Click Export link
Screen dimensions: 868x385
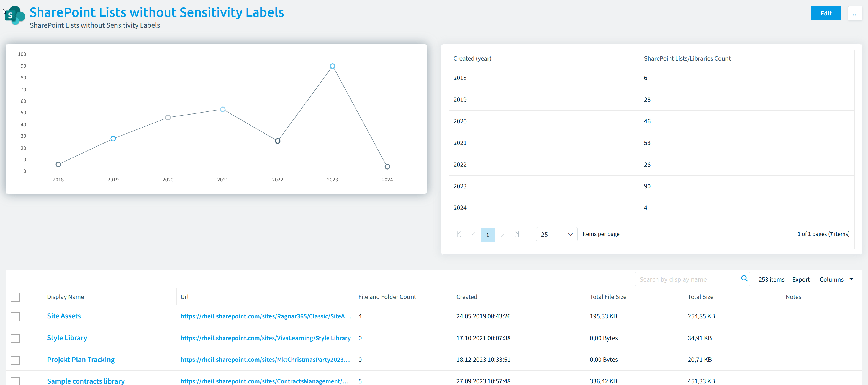801,279
